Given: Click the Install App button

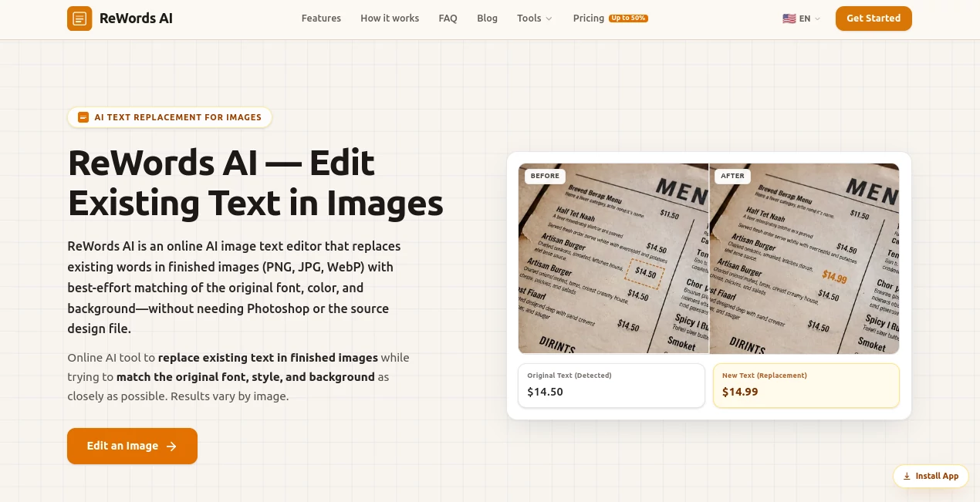Looking at the screenshot, I should tap(931, 476).
